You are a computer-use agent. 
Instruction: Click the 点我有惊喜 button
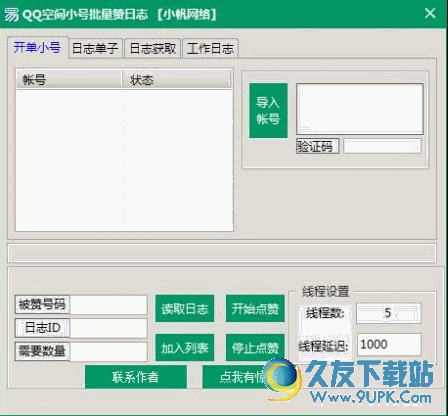pyautogui.click(x=248, y=377)
